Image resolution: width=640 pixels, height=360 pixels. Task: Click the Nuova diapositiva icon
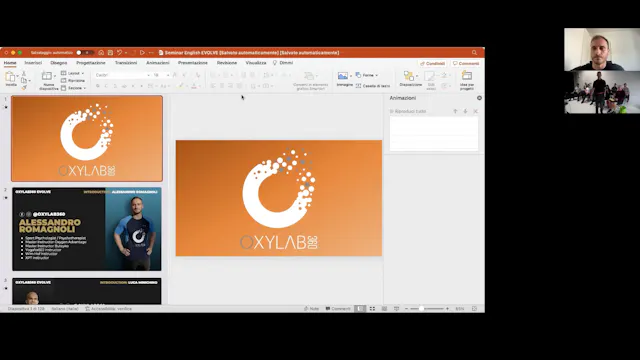tap(47, 76)
